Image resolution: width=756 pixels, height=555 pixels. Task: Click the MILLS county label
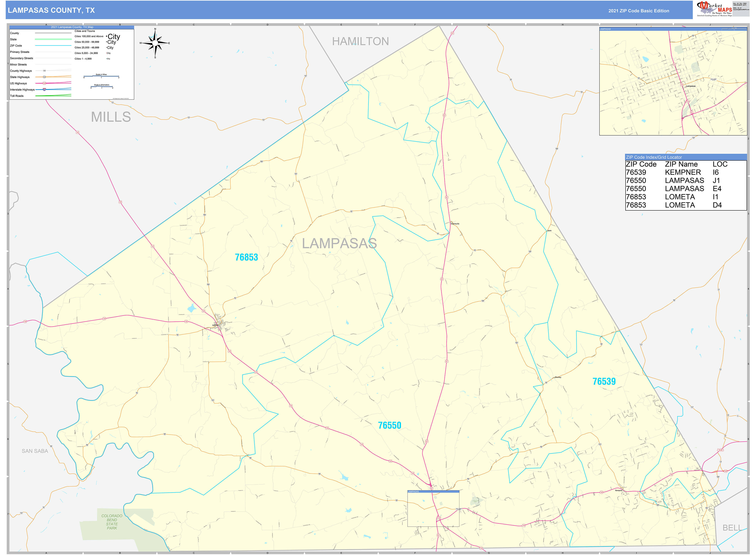pyautogui.click(x=111, y=117)
